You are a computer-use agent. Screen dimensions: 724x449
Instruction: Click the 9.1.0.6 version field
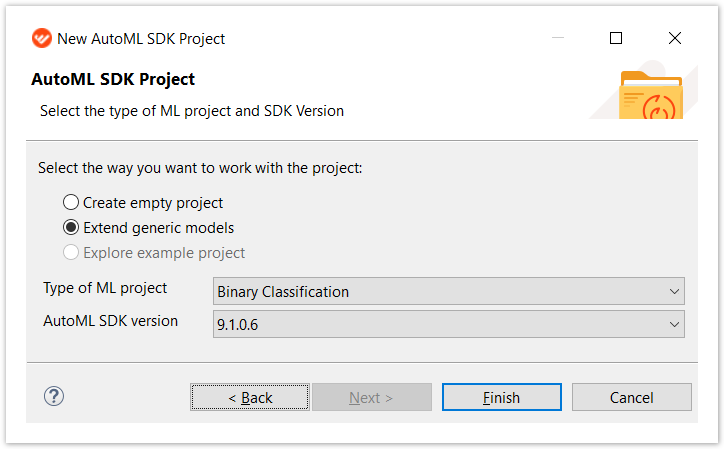pos(448,324)
